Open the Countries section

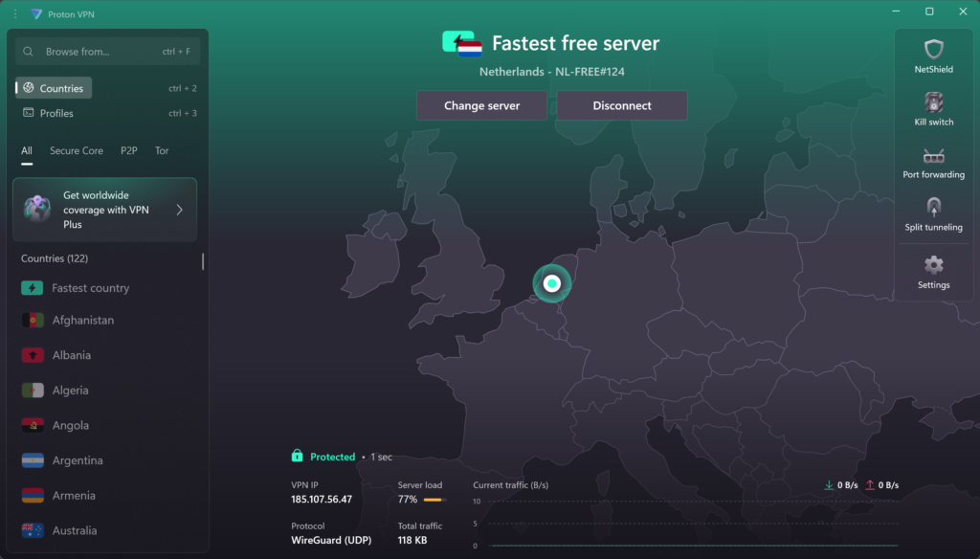[54, 88]
